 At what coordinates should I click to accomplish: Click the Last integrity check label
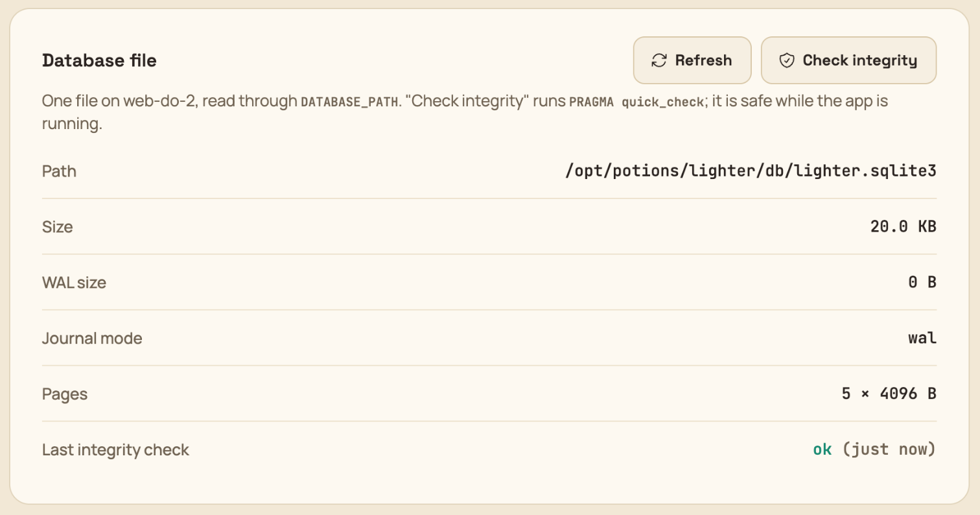(x=115, y=449)
